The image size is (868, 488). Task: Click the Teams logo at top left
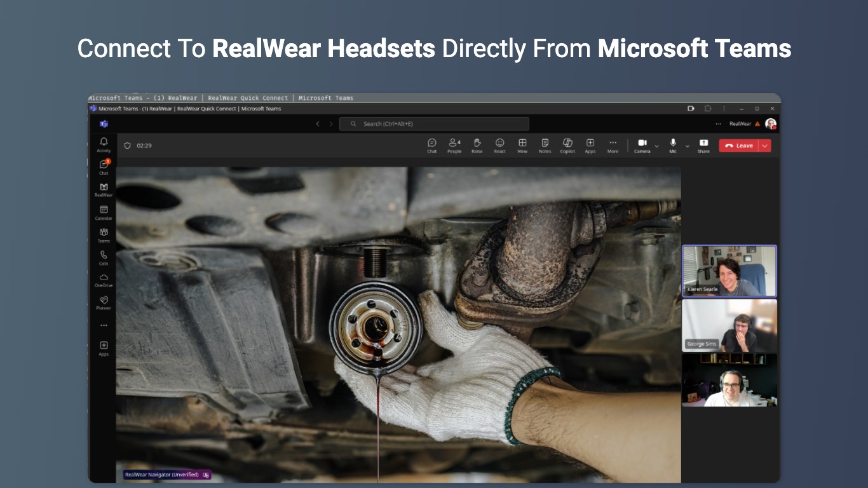coord(104,124)
